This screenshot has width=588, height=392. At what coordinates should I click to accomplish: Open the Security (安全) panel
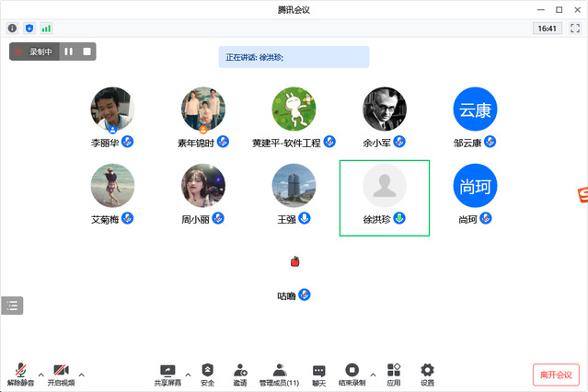click(207, 374)
